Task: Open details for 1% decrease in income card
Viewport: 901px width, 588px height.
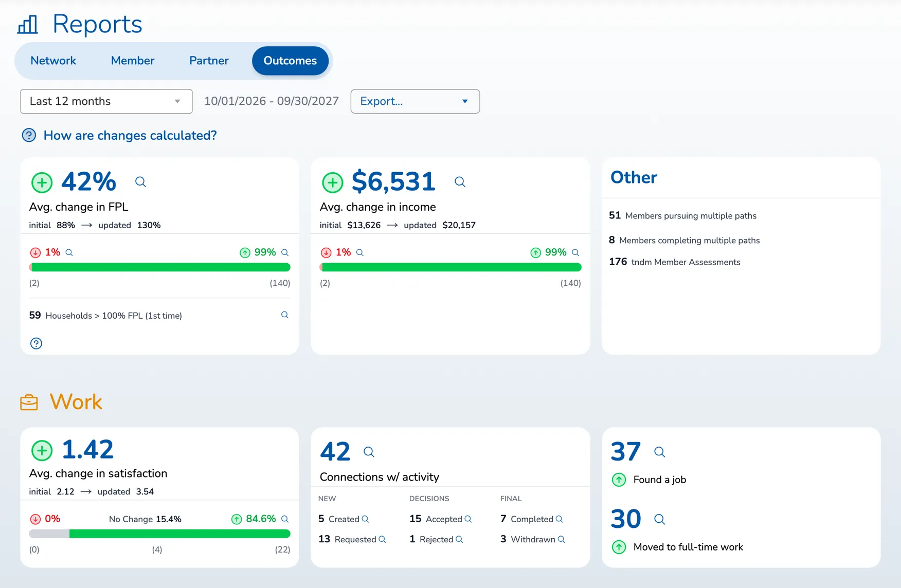Action: pyautogui.click(x=360, y=252)
